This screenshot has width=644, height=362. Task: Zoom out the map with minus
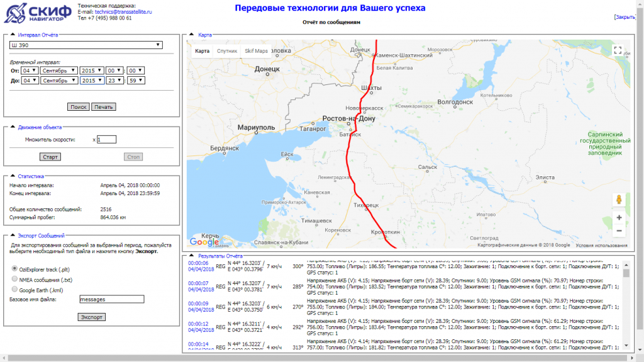[619, 231]
